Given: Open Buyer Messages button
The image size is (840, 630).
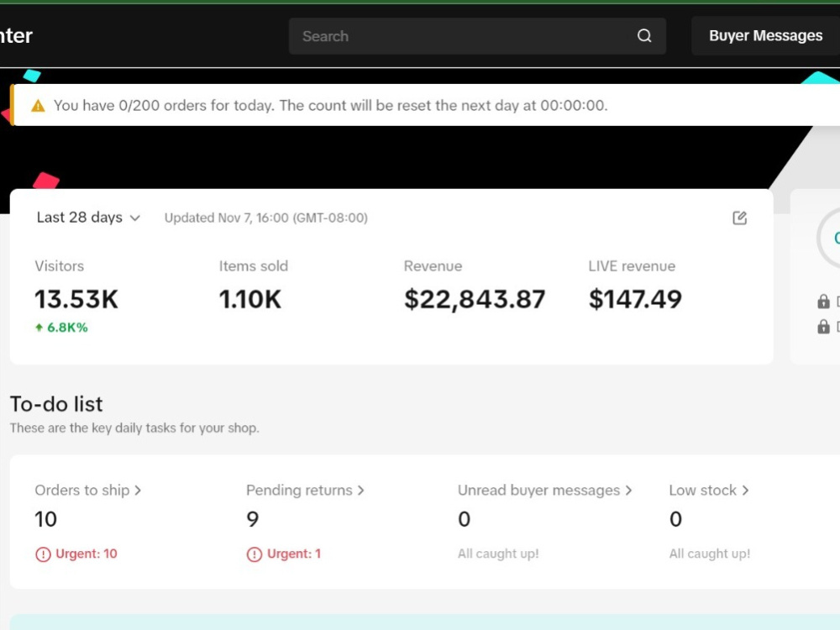Looking at the screenshot, I should [x=765, y=36].
